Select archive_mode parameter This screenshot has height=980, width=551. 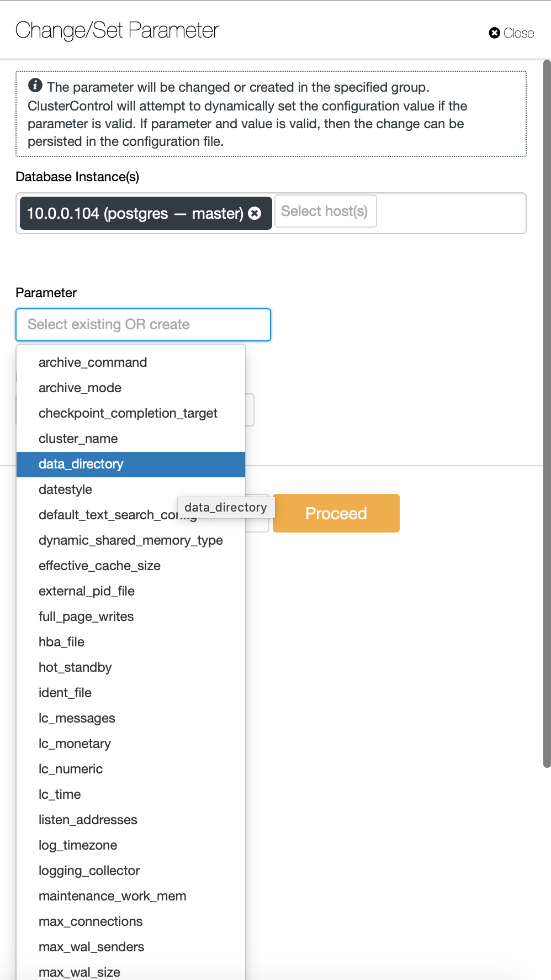coord(80,388)
